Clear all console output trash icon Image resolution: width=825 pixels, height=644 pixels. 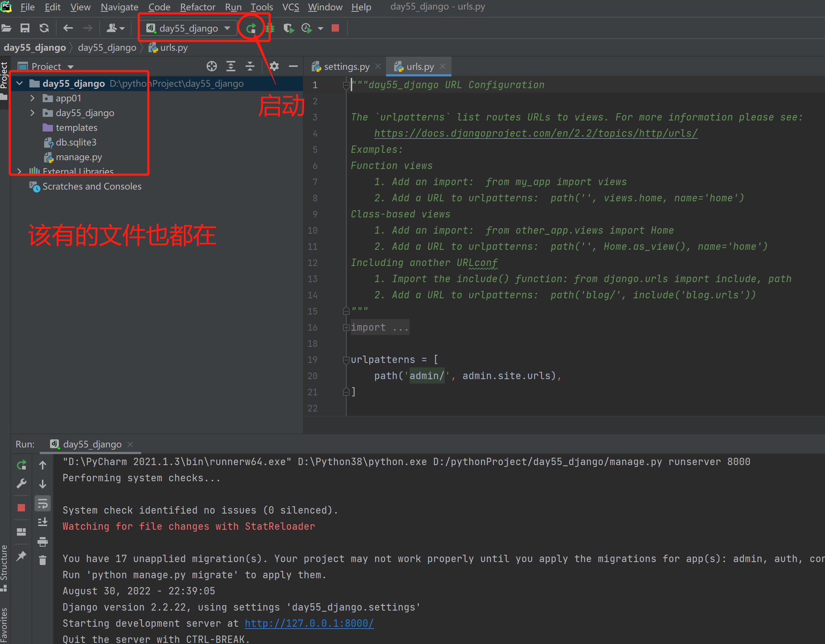(x=43, y=560)
